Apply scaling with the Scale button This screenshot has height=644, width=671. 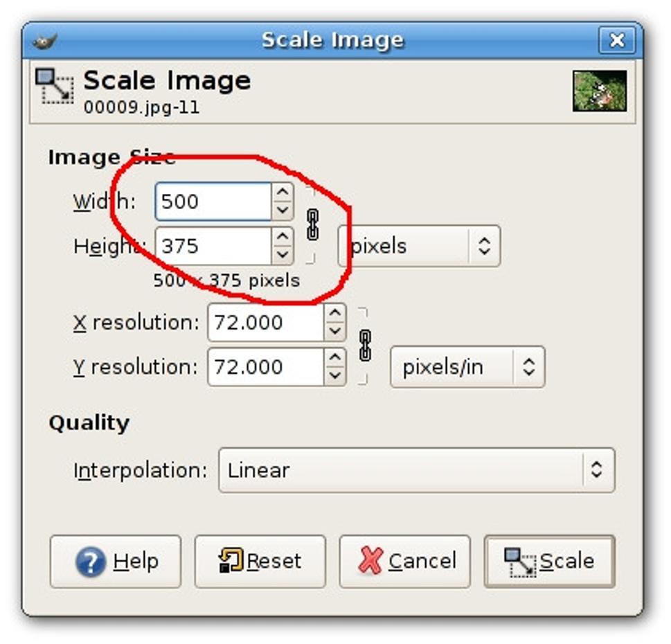549,562
